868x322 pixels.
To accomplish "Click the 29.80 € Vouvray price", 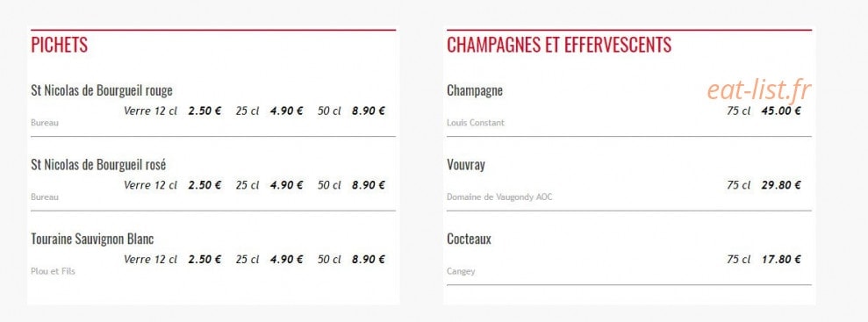I will coord(781,185).
